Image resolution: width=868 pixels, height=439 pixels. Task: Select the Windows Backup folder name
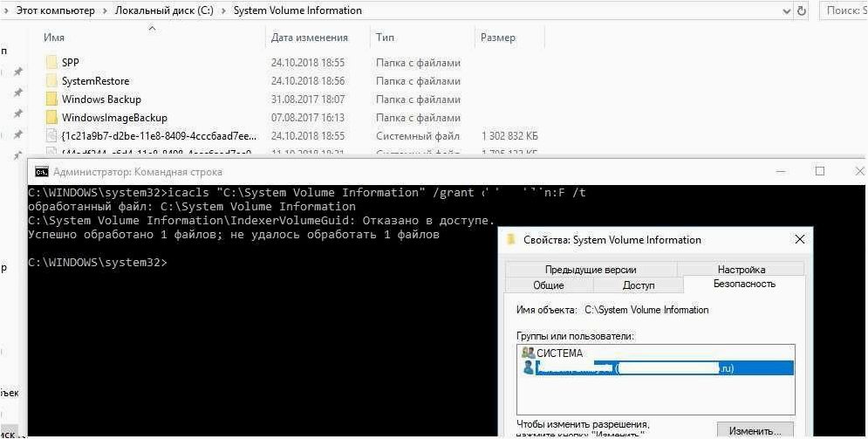pos(101,99)
